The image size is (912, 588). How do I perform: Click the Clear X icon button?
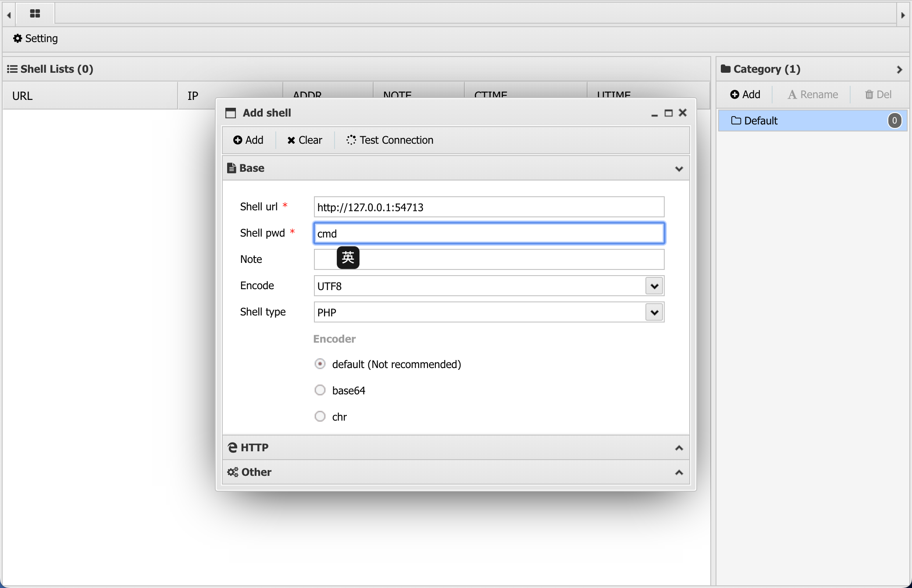click(x=305, y=140)
